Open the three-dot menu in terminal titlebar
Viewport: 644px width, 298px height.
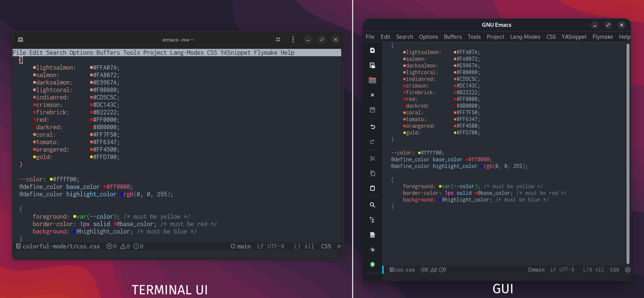click(293, 39)
